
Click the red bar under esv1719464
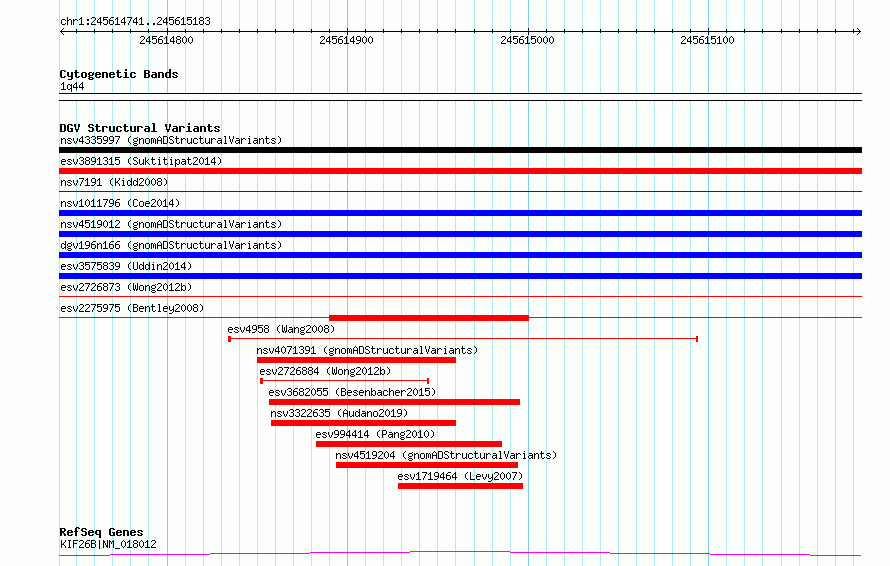coord(460,486)
